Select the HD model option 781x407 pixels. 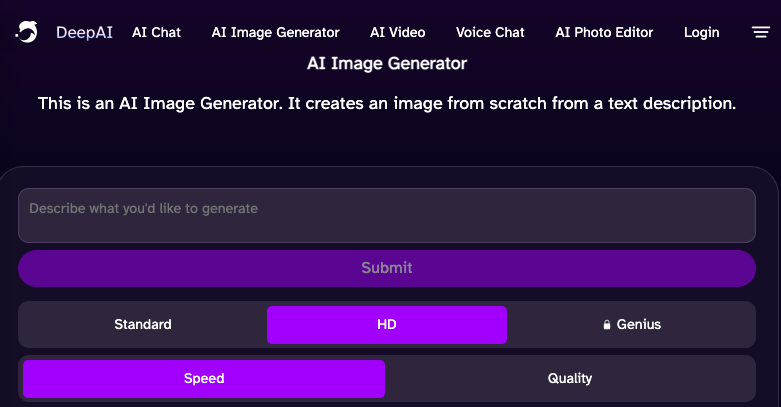[x=387, y=324]
